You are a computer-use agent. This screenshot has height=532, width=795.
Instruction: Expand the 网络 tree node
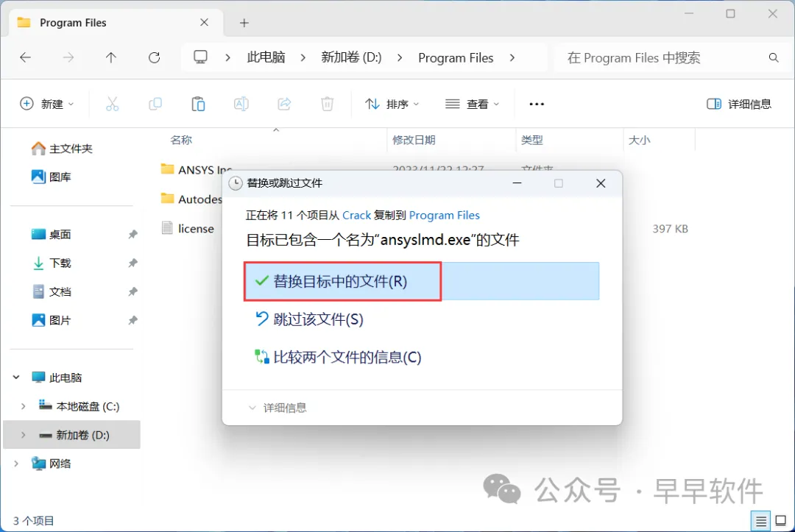(16, 464)
